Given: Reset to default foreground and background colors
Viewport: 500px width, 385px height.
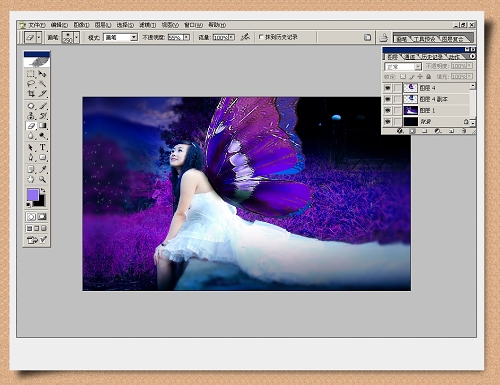Looking at the screenshot, I should coord(29,204).
